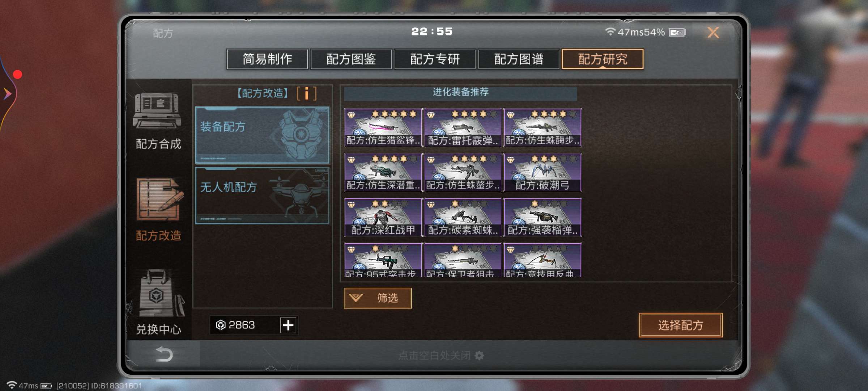Tap the back arrow icon
The image size is (868, 391).
pyautogui.click(x=164, y=354)
